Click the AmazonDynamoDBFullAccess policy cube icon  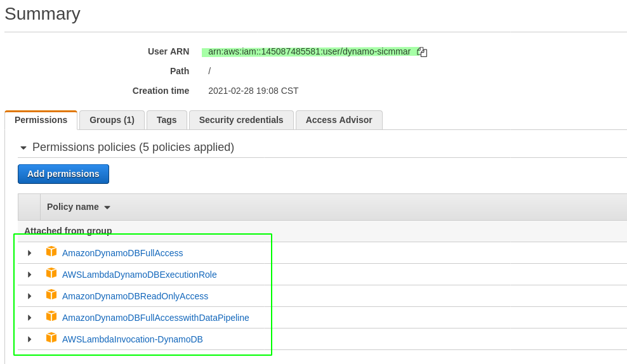click(x=51, y=251)
